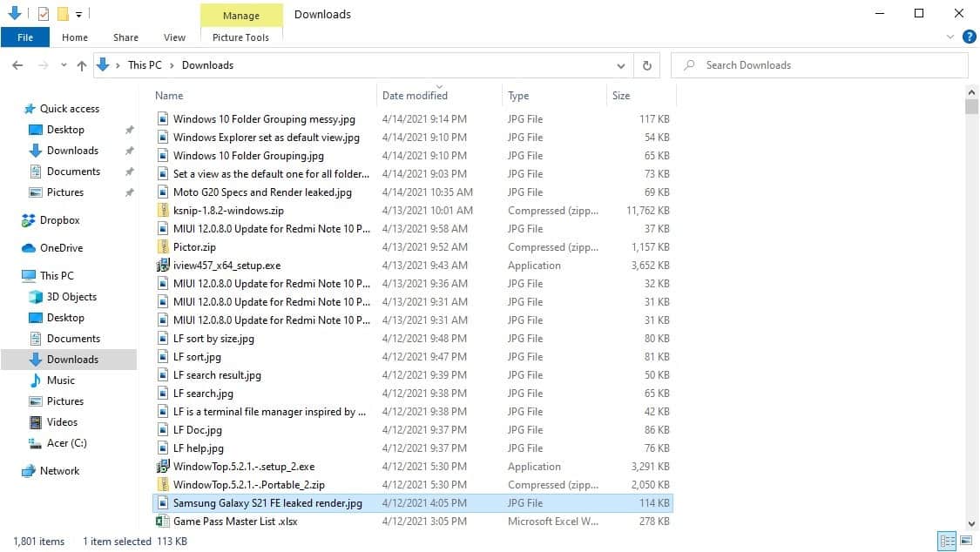
Task: Click the scroll up arrow
Action: click(971, 92)
